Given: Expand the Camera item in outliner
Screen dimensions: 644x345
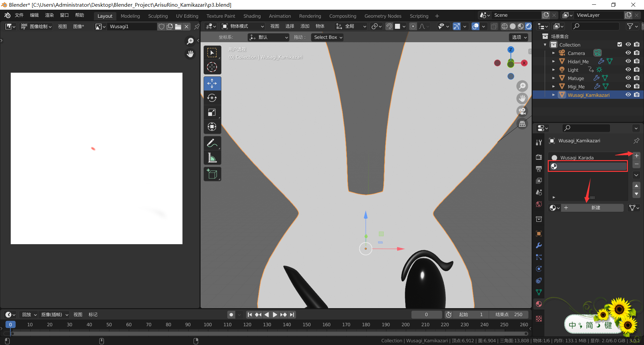Looking at the screenshot, I should (x=553, y=53).
